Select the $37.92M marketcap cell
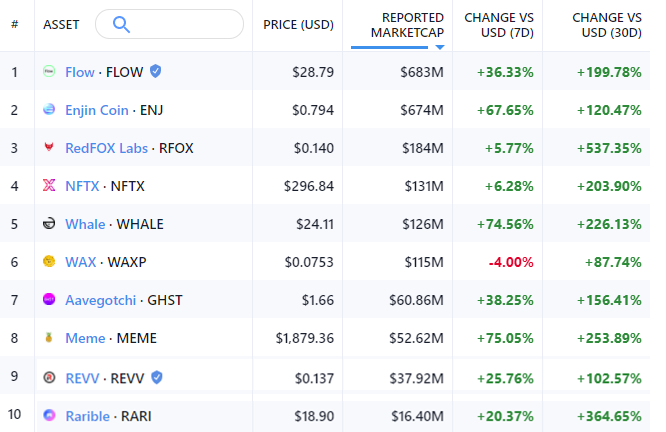 click(x=417, y=378)
